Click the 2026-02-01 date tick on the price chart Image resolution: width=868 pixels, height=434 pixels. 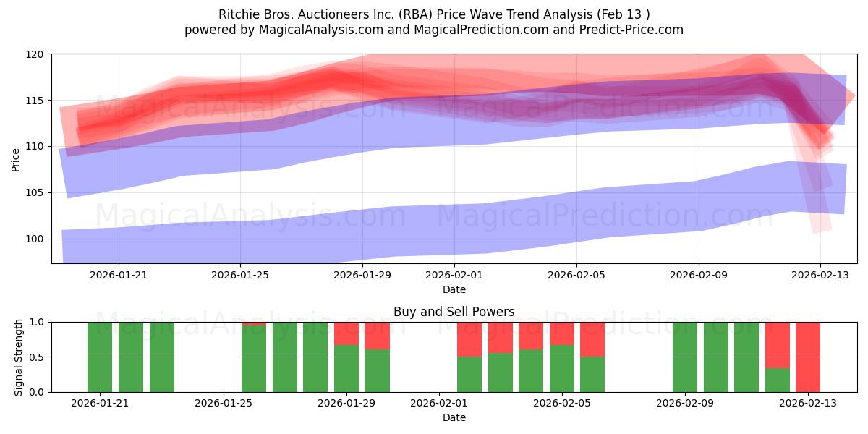pos(454,275)
